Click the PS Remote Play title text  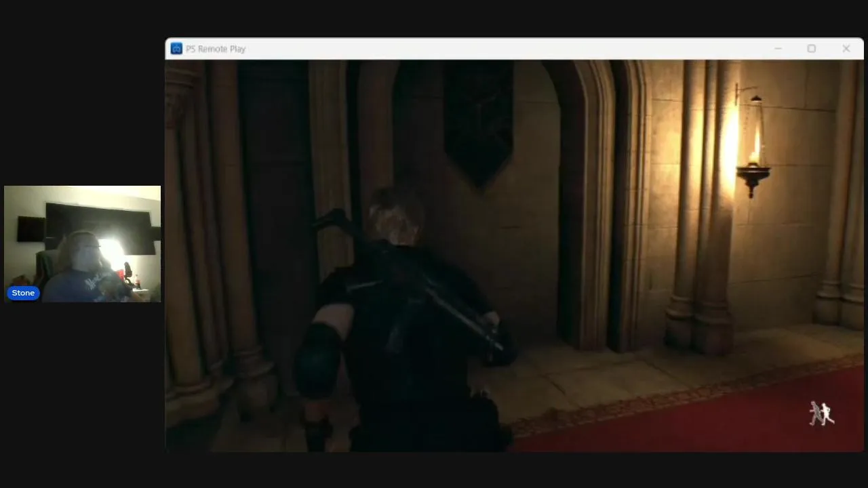coord(216,49)
